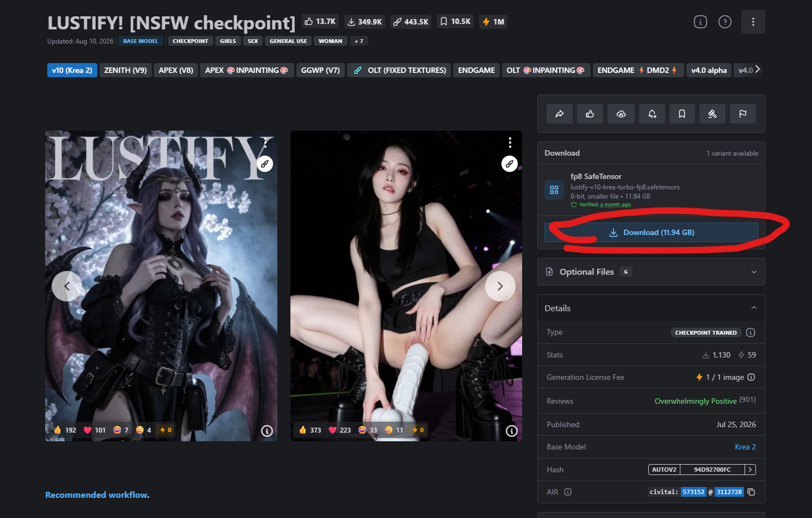This screenshot has height=518, width=812.
Task: Toggle cry reaction showing 11
Action: point(394,430)
